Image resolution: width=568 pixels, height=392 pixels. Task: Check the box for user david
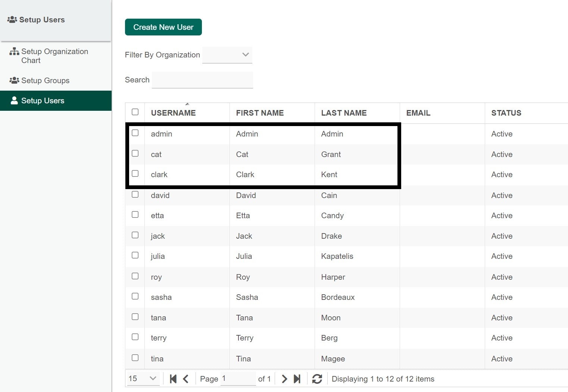click(x=135, y=194)
